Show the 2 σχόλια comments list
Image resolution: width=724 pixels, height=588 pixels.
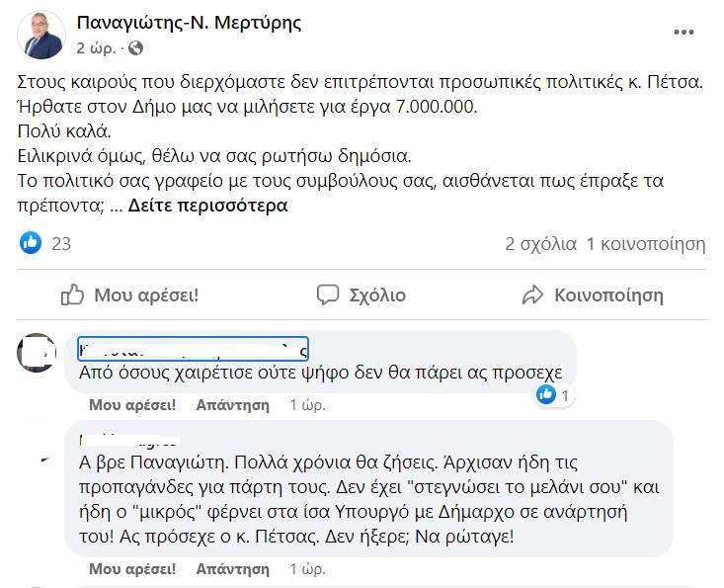(x=540, y=244)
